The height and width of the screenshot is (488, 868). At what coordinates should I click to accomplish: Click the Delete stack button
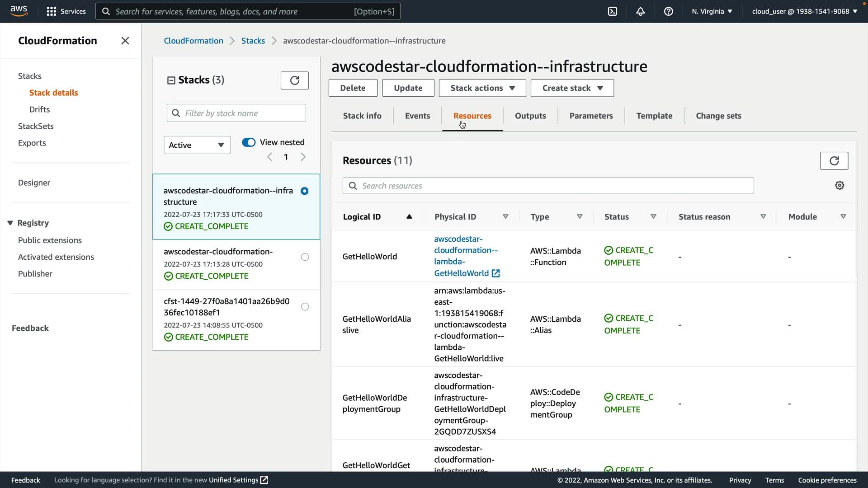(353, 88)
